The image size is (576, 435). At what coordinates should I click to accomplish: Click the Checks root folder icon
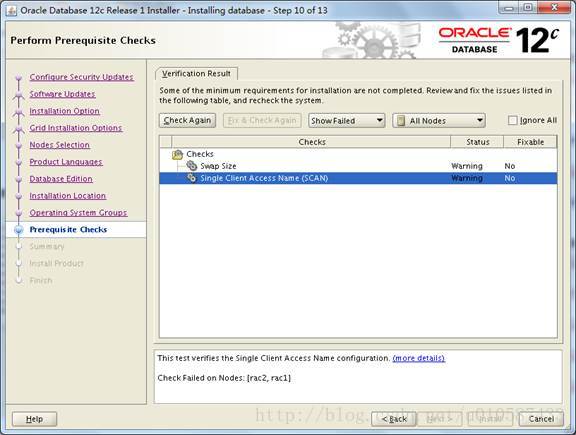tap(177, 154)
